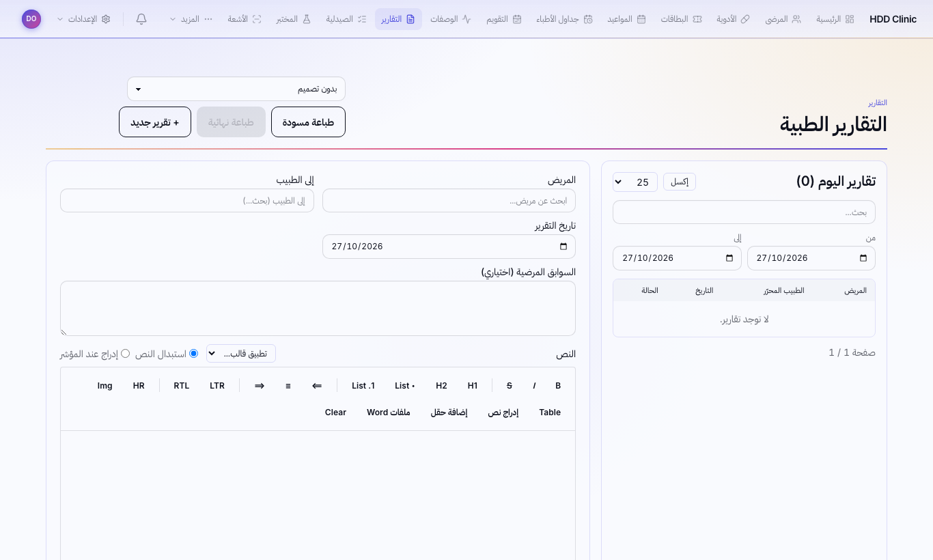Click the HDD Clinic logo link
Screen dimensions: 933x560
(x=893, y=19)
